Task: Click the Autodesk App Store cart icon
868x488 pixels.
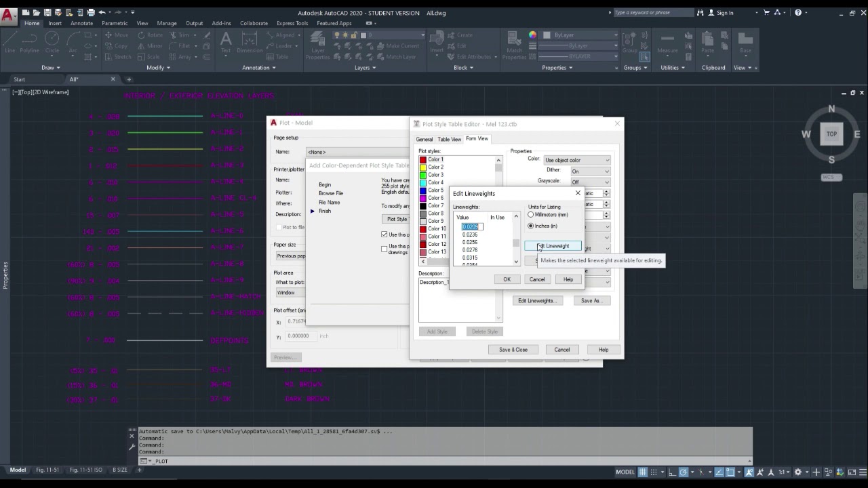Action: [x=767, y=12]
